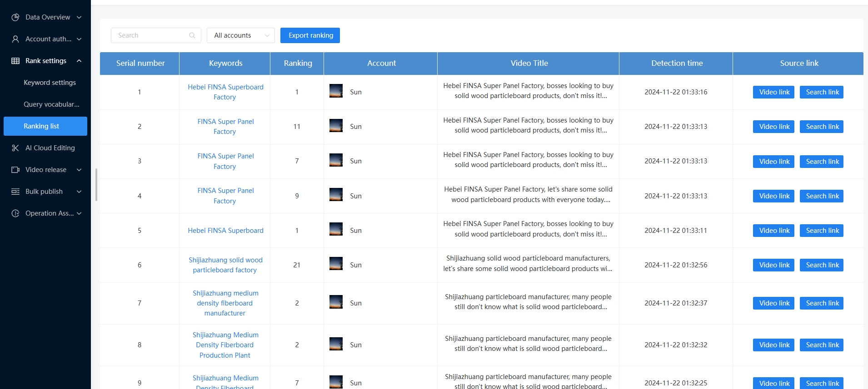Click detection time 2024-11-22 01:33:11

(x=676, y=231)
